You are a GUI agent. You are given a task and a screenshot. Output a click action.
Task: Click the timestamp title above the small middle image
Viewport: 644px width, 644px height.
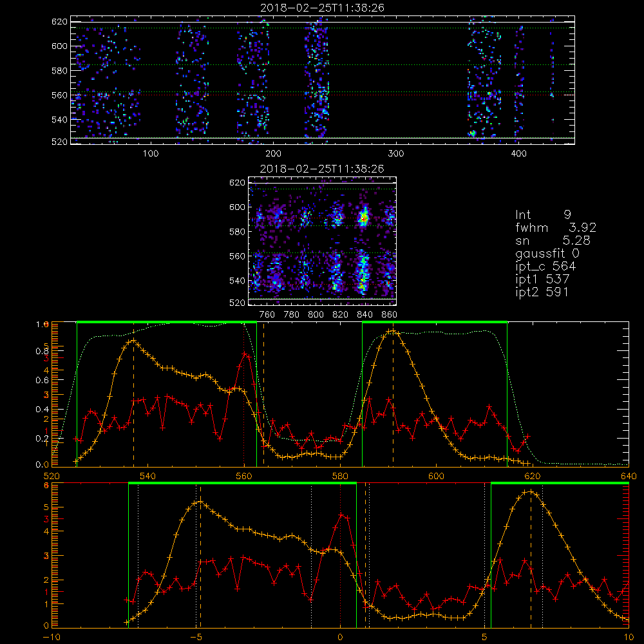pyautogui.click(x=323, y=169)
